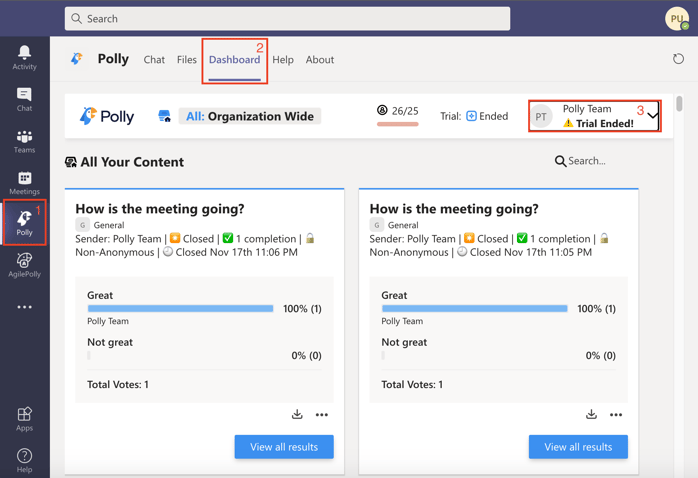Image resolution: width=698 pixels, height=478 pixels.
Task: Click the 26/25 usage progress bar
Action: [x=398, y=124]
